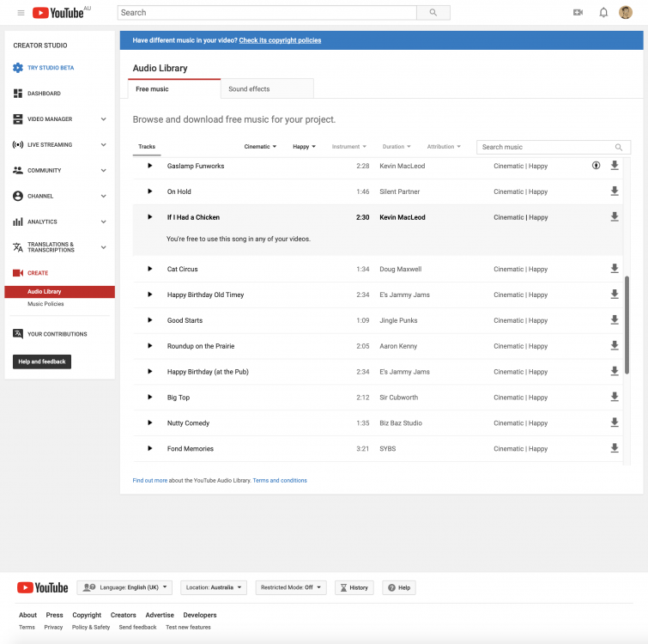
Task: Select Audio Library in sidebar
Action: point(59,291)
